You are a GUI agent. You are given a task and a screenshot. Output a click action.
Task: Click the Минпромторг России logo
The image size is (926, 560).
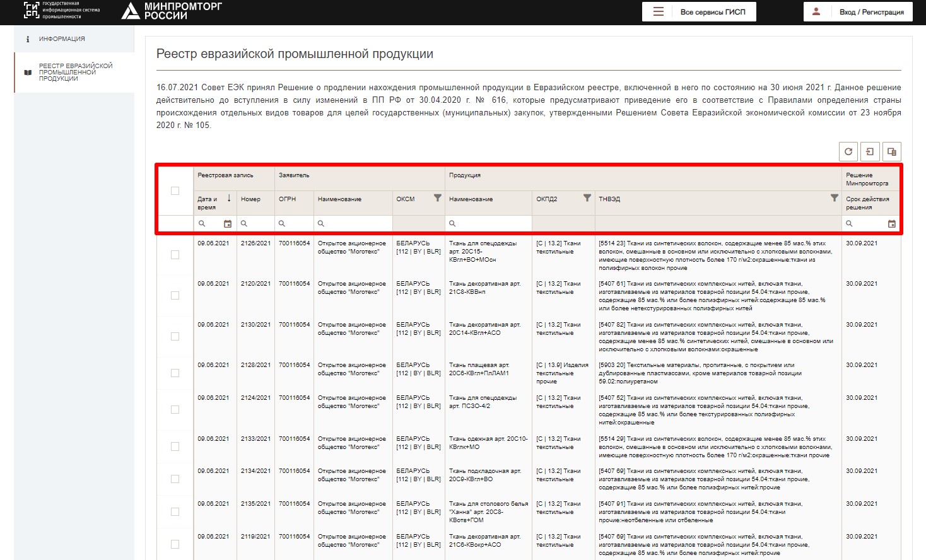pos(172,11)
